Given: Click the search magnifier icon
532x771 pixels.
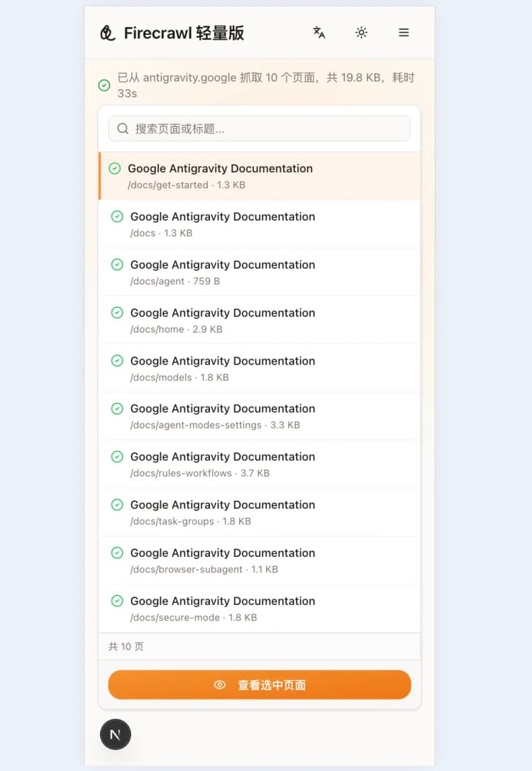Looking at the screenshot, I should [x=123, y=128].
